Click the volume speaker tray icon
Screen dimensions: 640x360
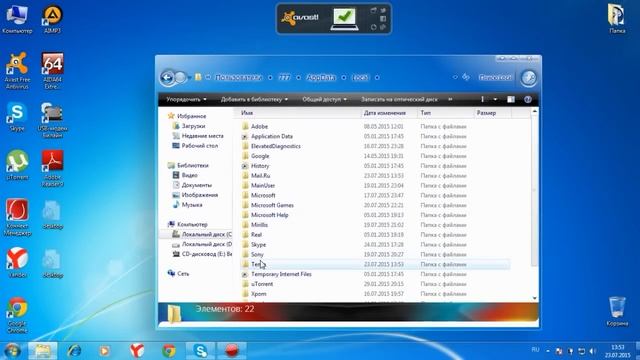(x=592, y=351)
